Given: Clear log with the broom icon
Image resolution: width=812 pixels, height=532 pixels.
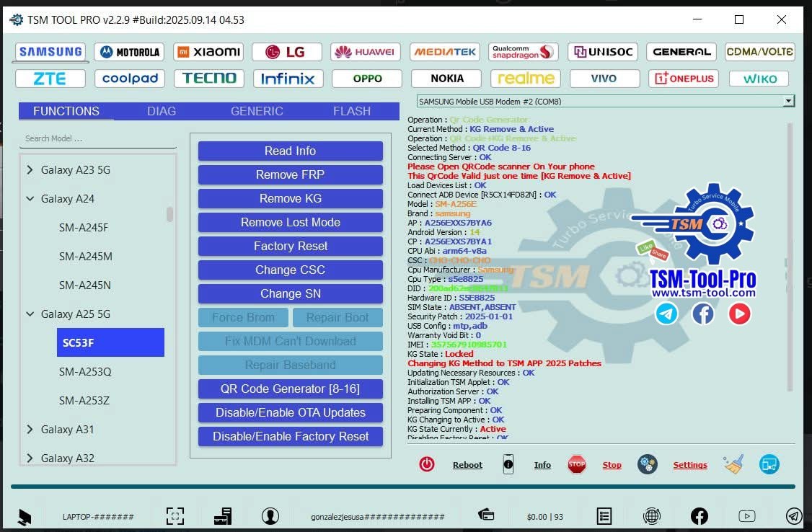Looking at the screenshot, I should (x=734, y=464).
